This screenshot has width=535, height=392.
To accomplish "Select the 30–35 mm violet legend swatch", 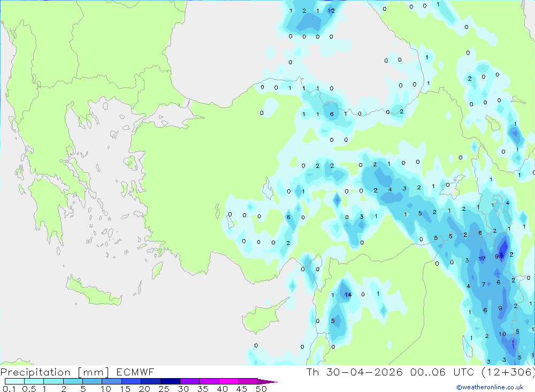I will pyautogui.click(x=189, y=381).
